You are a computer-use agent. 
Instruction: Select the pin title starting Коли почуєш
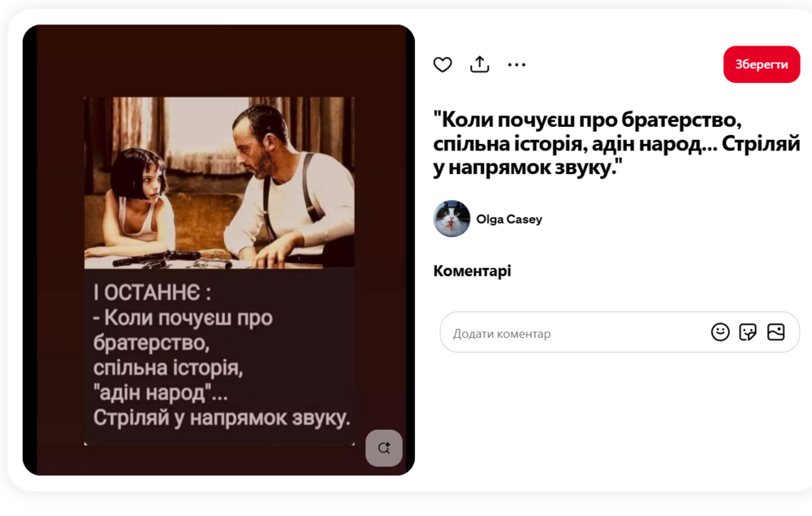coord(616,144)
